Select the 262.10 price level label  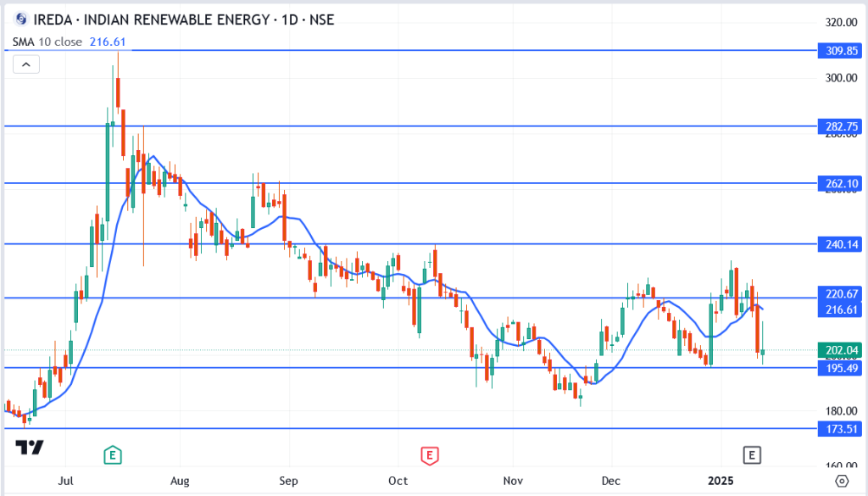point(837,183)
